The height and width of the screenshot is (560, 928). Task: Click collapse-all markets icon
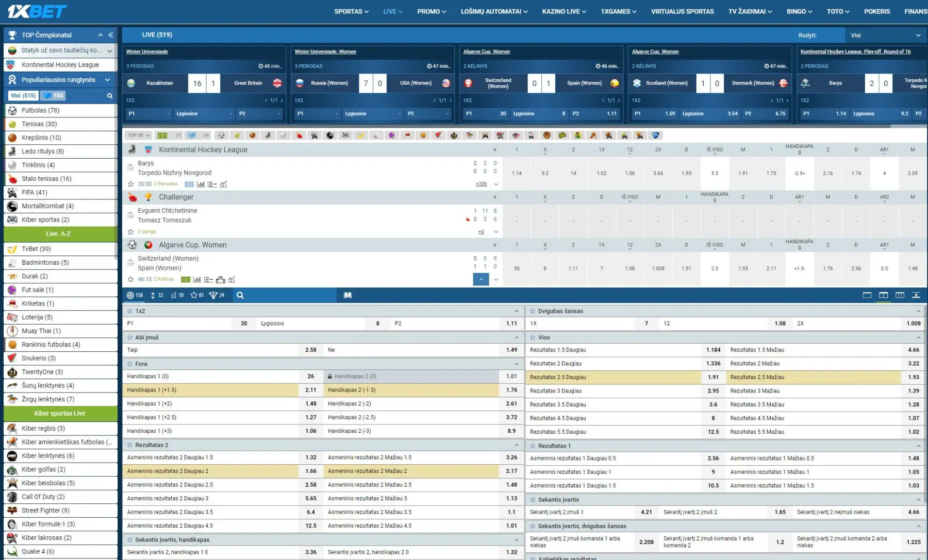pos(916,295)
